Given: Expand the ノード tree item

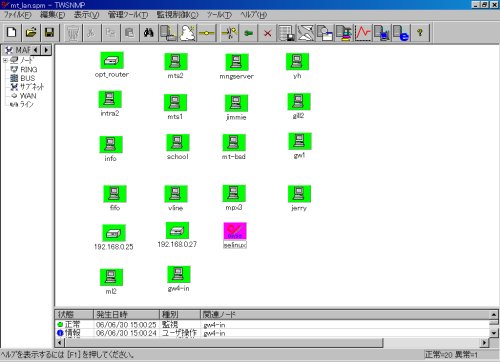Looking at the screenshot, I should coord(5,61).
